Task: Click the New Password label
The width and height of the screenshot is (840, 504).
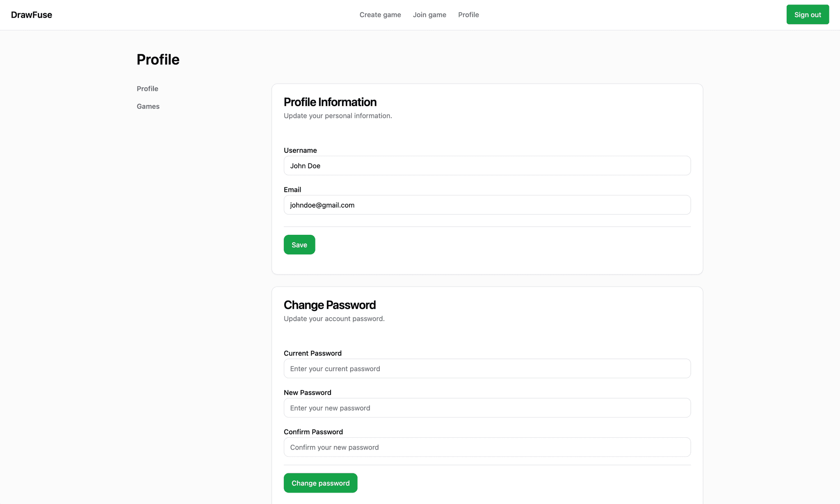Action: coord(307,393)
